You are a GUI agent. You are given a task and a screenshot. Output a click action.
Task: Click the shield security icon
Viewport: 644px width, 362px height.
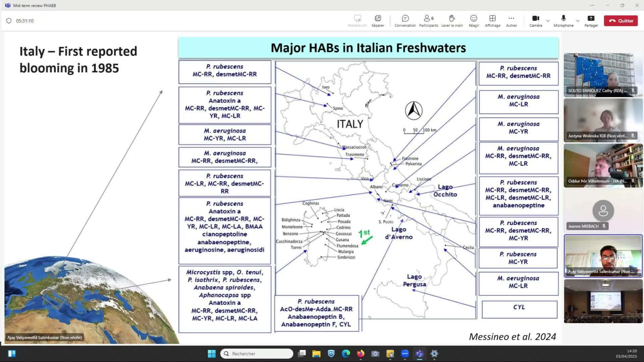[9, 21]
